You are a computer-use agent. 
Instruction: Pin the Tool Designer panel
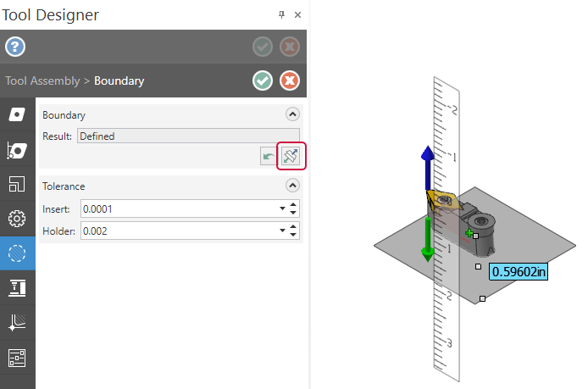point(281,14)
